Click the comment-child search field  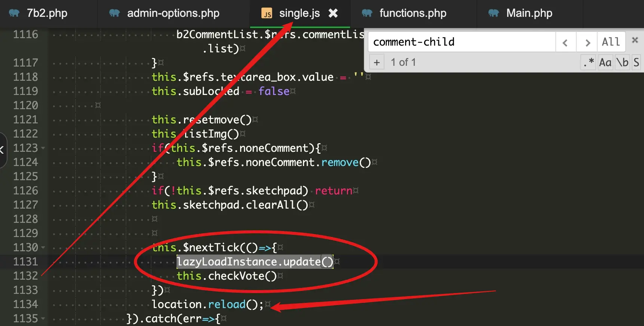click(x=462, y=42)
